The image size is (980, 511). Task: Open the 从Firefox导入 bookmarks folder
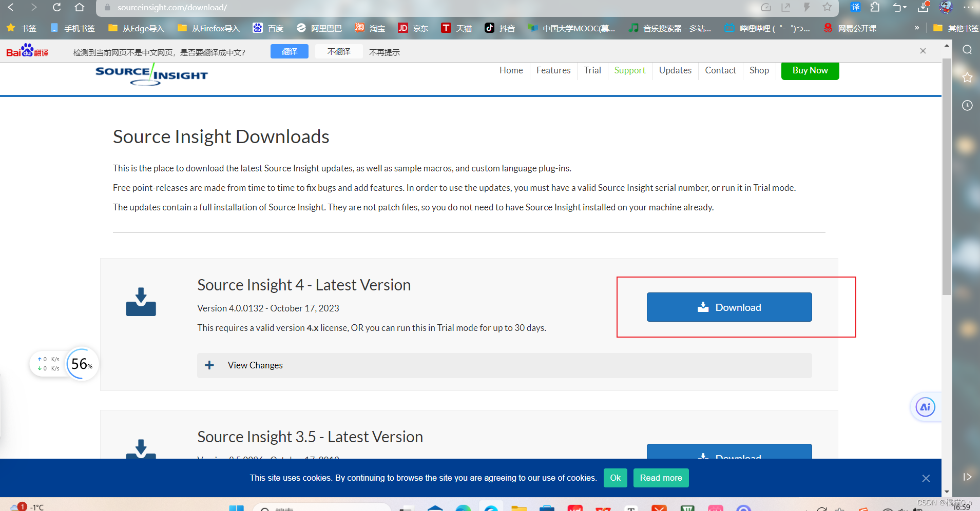[x=208, y=28]
